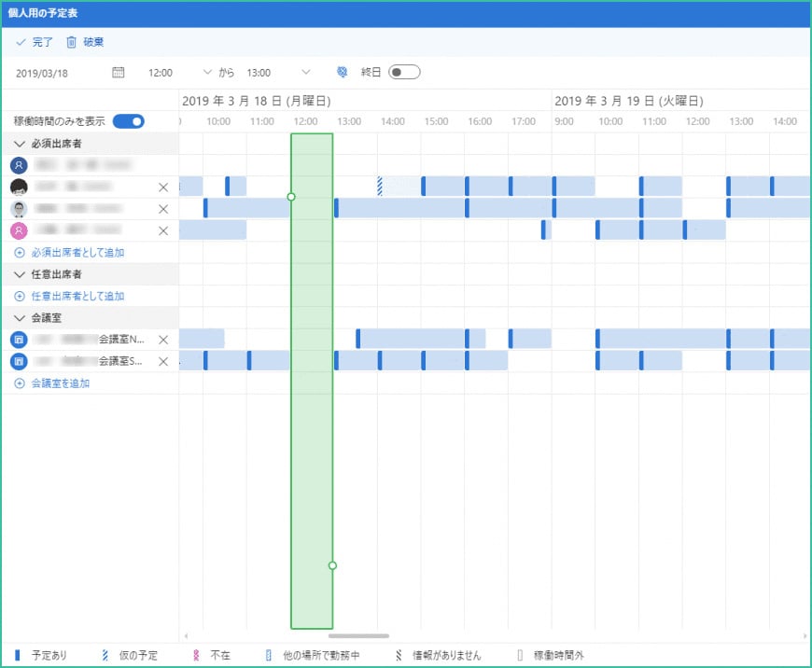Remove the first meeting room with X
This screenshot has height=668, width=812.
163,340
